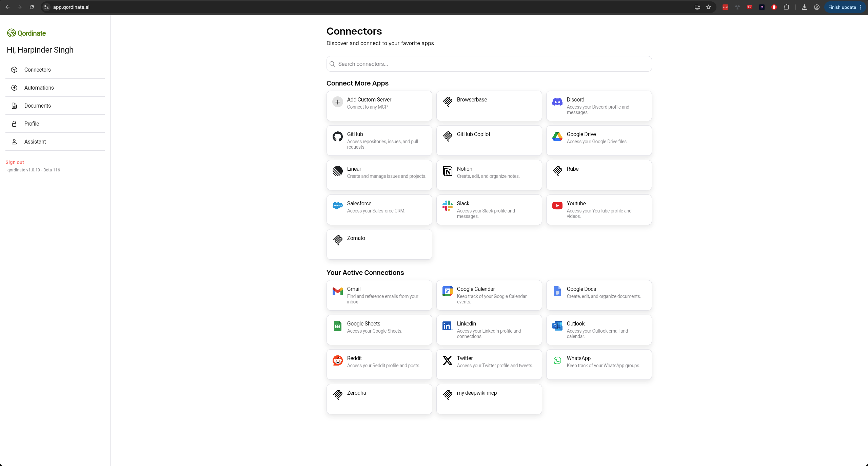Click 'Access your Discord profile and messages.' text

tap(598, 110)
